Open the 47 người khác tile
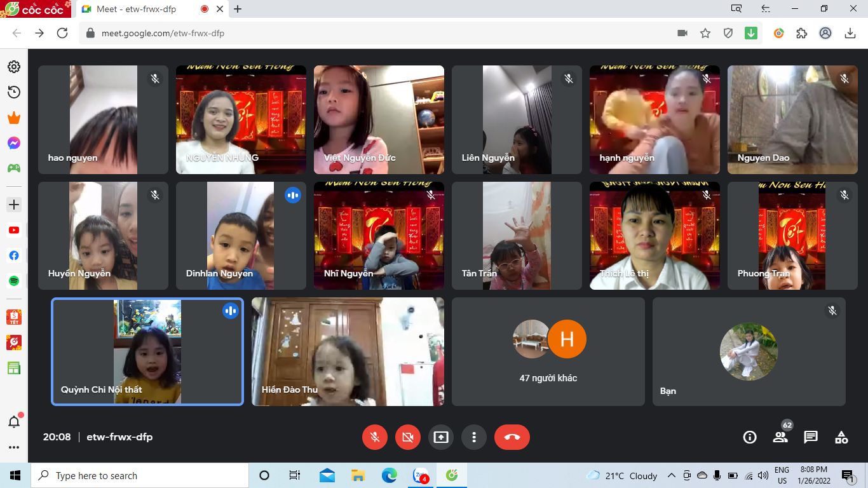Image resolution: width=868 pixels, height=488 pixels. click(x=548, y=352)
